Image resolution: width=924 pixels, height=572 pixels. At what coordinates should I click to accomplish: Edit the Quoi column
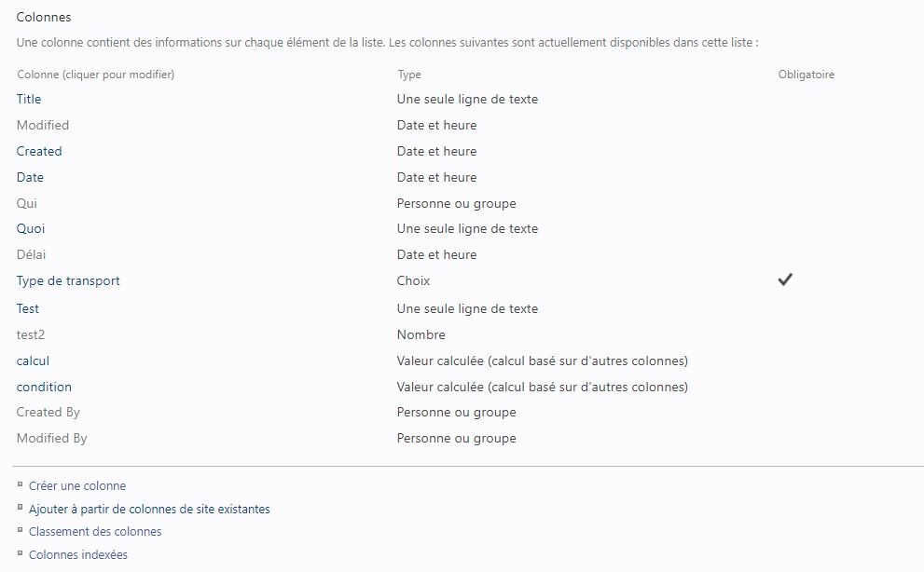31,228
